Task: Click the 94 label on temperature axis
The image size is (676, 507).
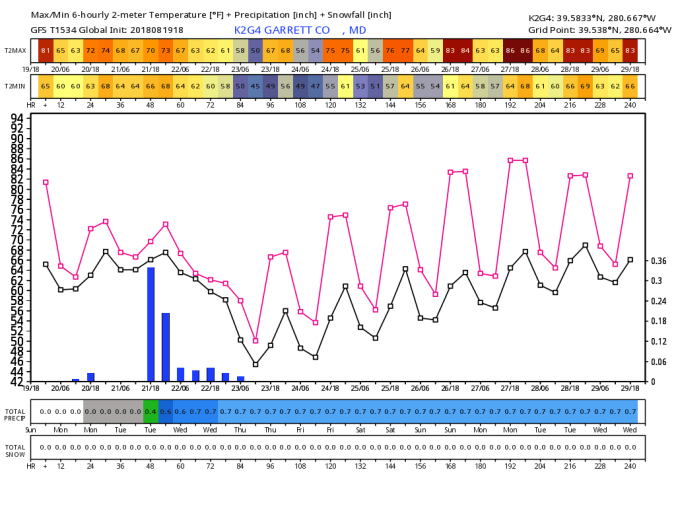Action: click(x=17, y=117)
